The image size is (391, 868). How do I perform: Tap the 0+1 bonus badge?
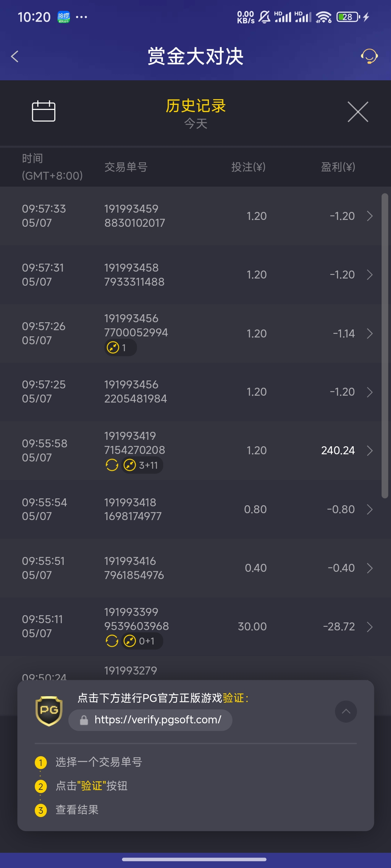[x=141, y=641]
